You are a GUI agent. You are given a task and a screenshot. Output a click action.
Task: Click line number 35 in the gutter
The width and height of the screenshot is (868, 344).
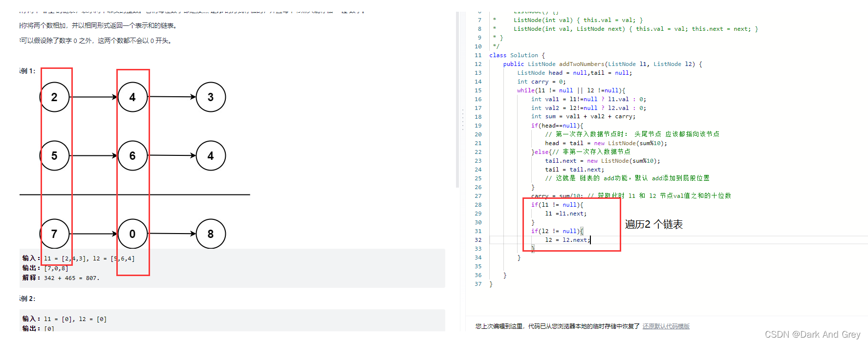[478, 266]
